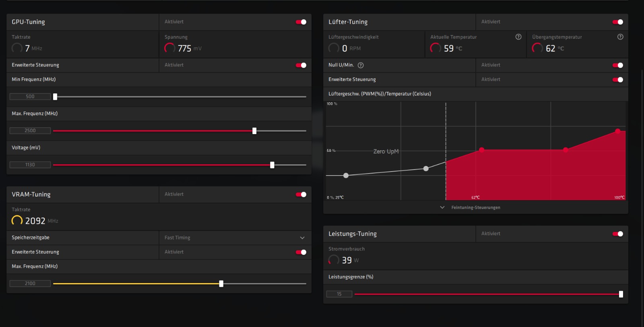Screen dimensions: 644x327
Task: Edit VRAM Max. Frequenz field 2100
Action: (x=30, y=284)
